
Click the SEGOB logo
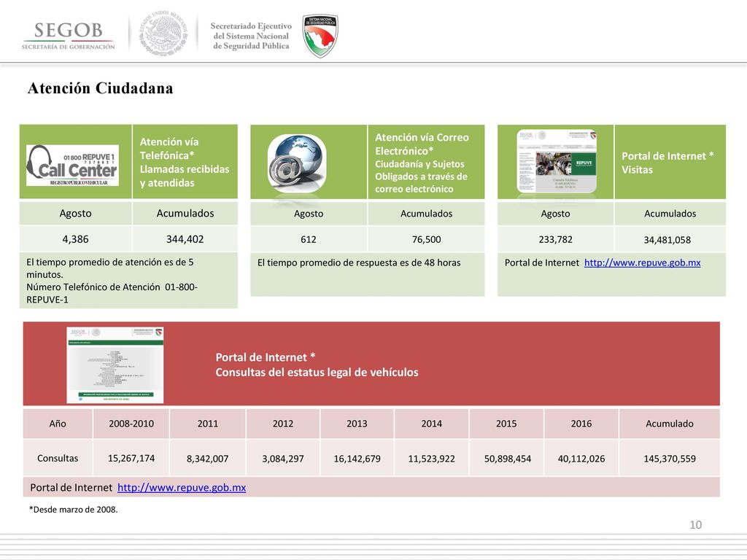pyautogui.click(x=68, y=36)
